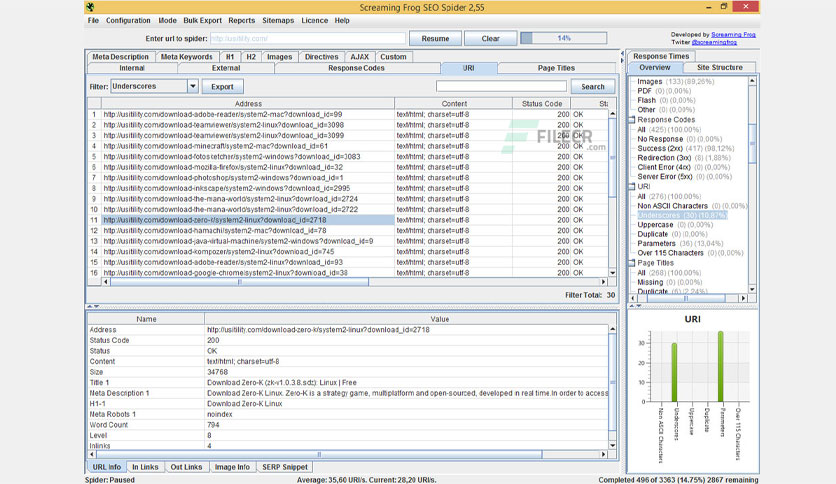This screenshot has width=836, height=484.
Task: Select Redirection (3xx) in overview tree
Action: click(x=684, y=158)
